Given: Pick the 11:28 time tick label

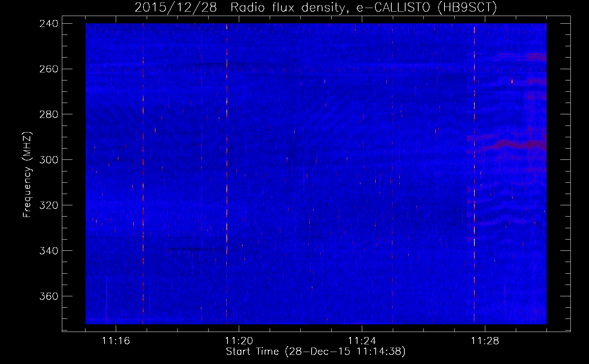Looking at the screenshot, I should point(485,341).
